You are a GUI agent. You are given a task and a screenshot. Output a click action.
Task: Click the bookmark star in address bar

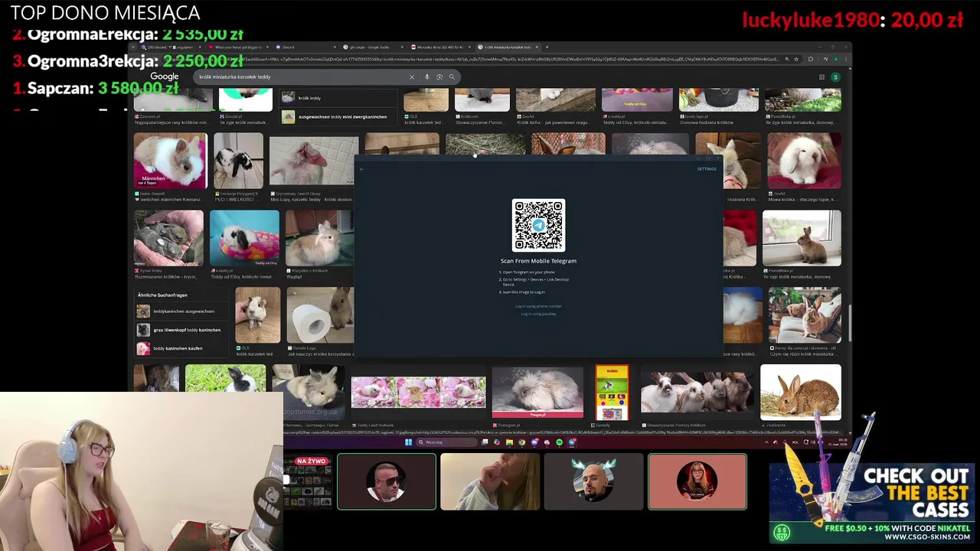(797, 59)
